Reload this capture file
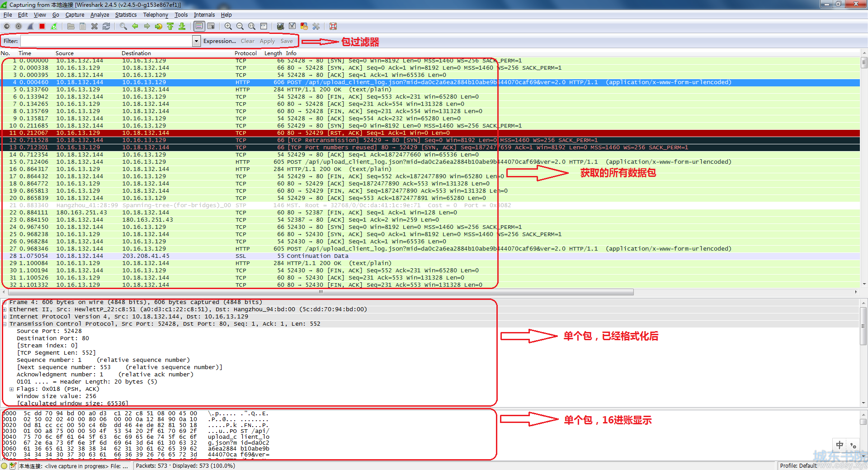This screenshot has height=470, width=868. click(x=106, y=26)
